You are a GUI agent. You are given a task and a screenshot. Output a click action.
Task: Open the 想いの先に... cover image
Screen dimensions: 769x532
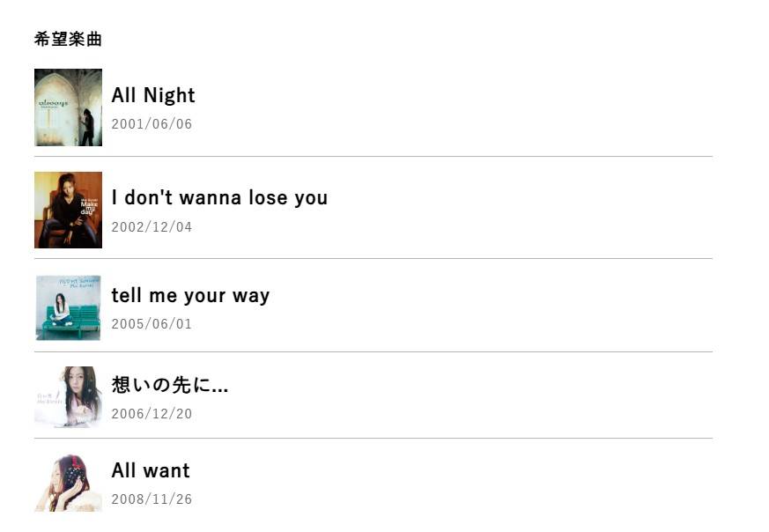click(68, 397)
